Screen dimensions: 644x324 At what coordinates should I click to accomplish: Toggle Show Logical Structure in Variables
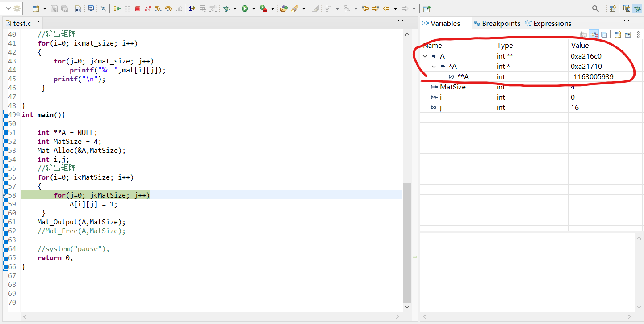(x=594, y=34)
